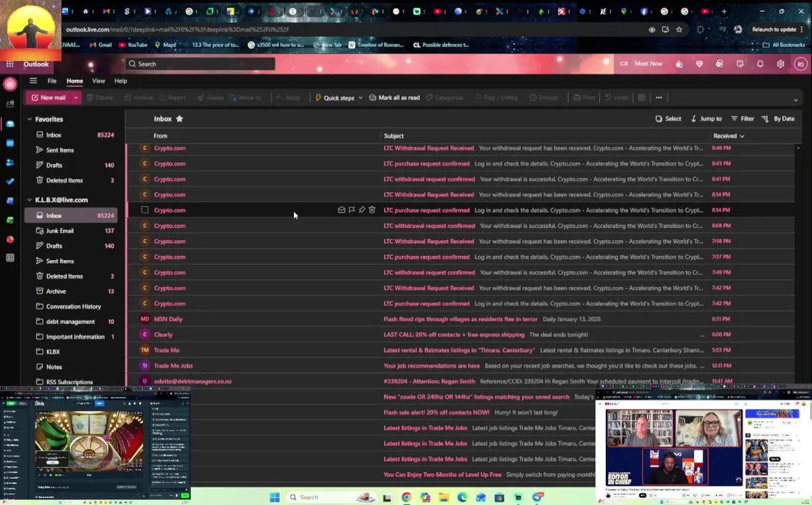Open the Clearly LAST CALL email
The width and height of the screenshot is (812, 505).
[460, 335]
